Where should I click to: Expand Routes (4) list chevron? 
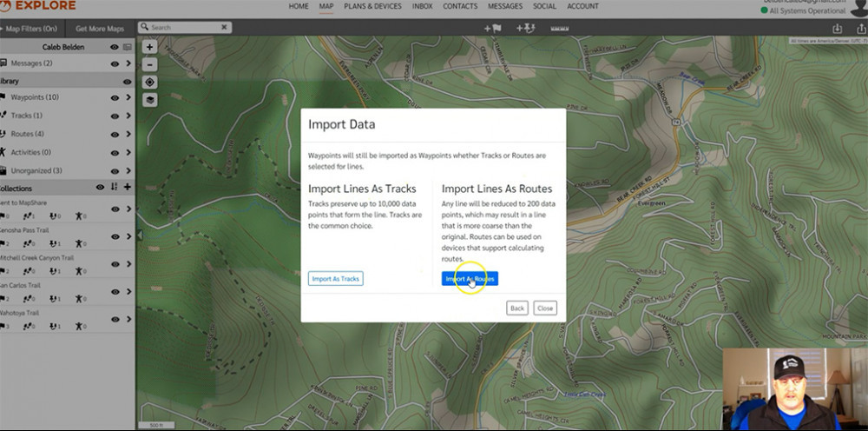pyautogui.click(x=128, y=134)
